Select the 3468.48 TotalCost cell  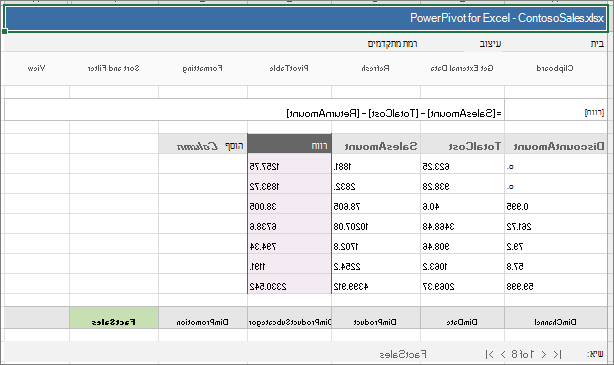point(462,224)
